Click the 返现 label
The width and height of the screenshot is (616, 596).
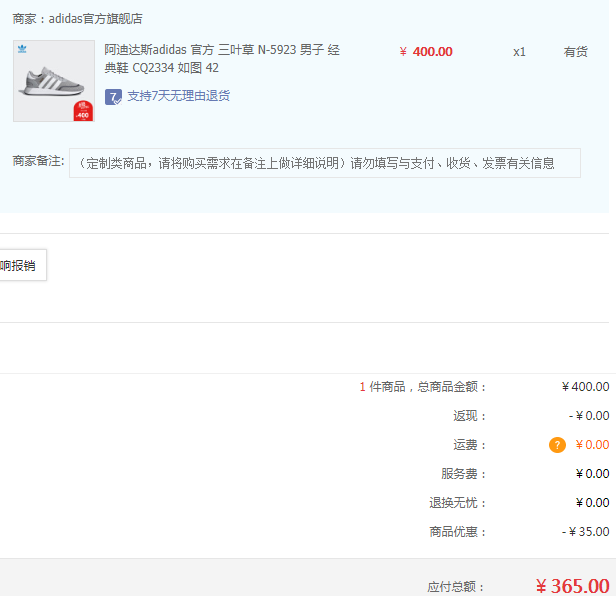[469, 416]
